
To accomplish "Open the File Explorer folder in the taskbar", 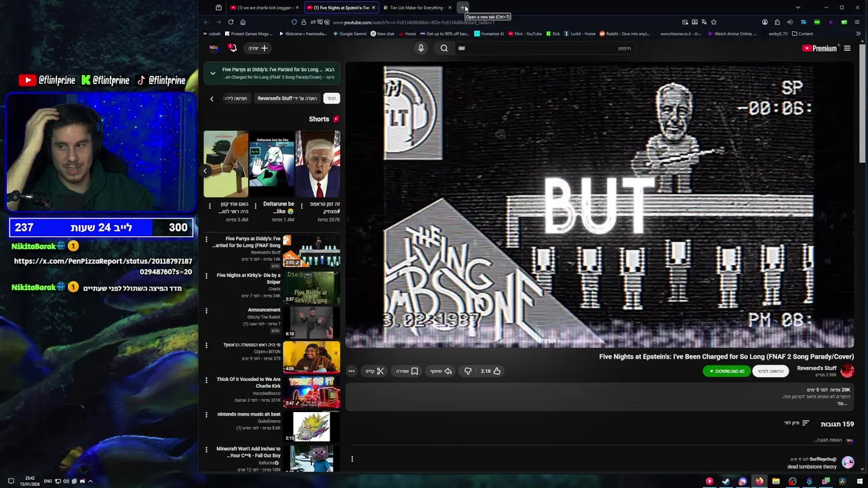I will pos(776,481).
